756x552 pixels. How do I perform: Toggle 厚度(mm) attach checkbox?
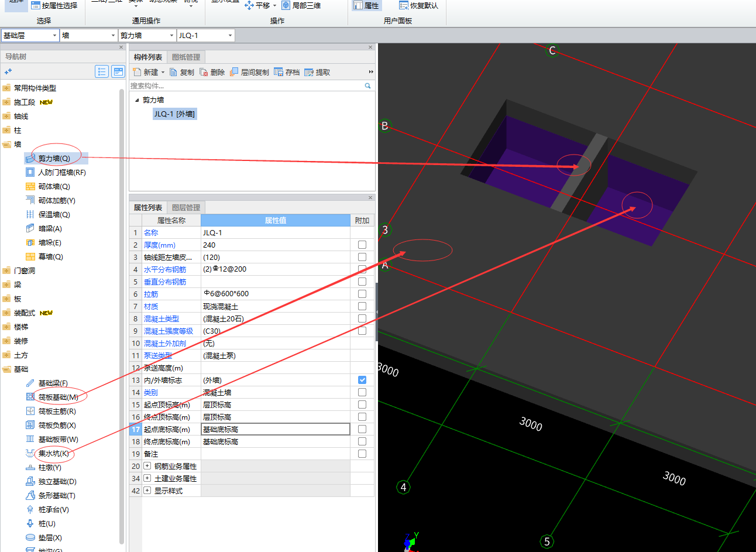[x=362, y=245]
